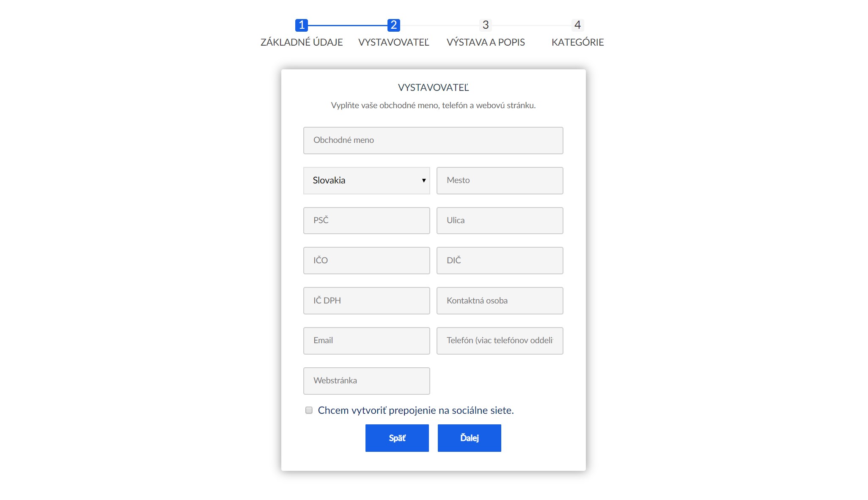The width and height of the screenshot is (868, 500).
Task: Select the Email input field
Action: (366, 341)
